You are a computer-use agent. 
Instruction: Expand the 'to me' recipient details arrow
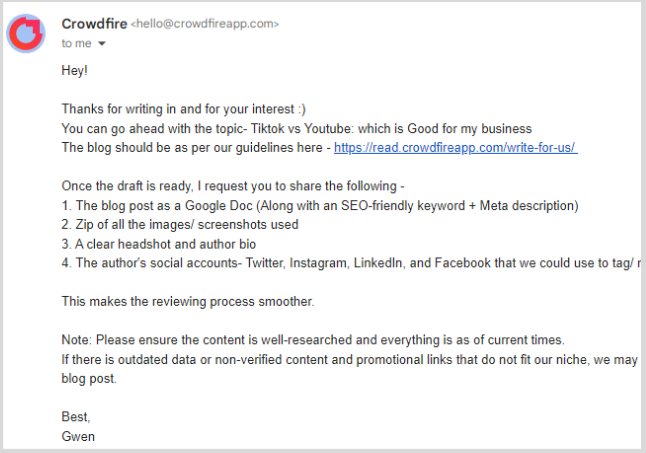[x=102, y=44]
